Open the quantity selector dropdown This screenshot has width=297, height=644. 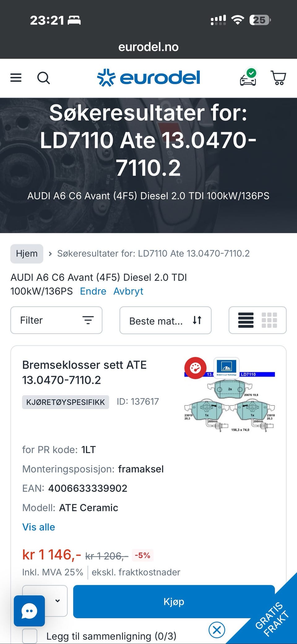point(57,600)
